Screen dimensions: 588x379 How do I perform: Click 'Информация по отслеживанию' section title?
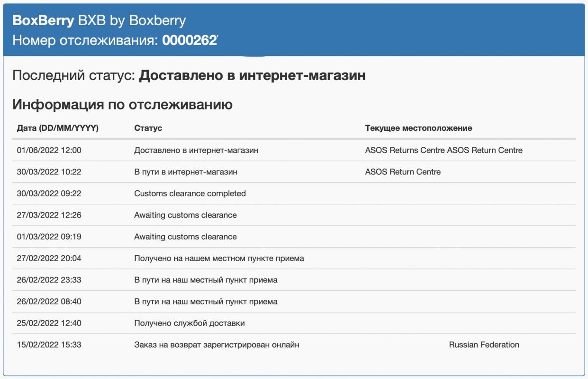point(122,104)
